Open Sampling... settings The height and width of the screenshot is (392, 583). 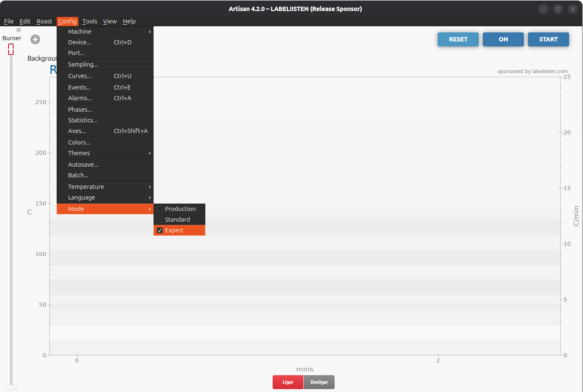[105, 64]
